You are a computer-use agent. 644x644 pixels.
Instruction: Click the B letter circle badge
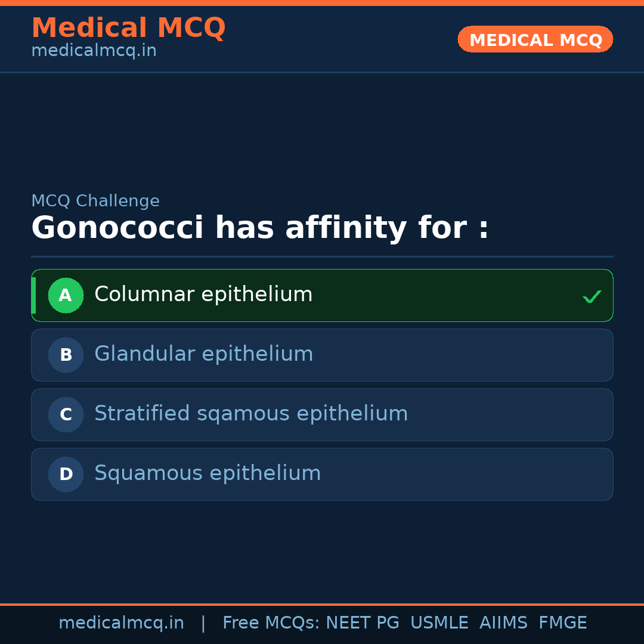(66, 355)
